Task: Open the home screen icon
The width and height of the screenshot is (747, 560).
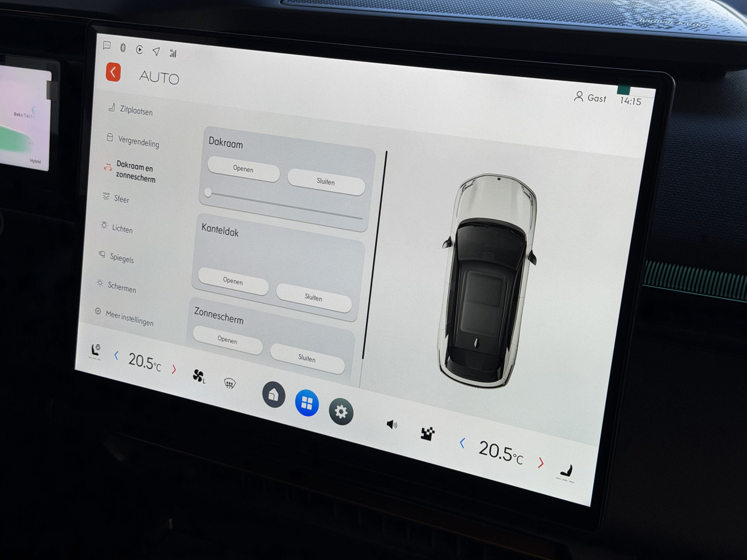Action: [x=273, y=395]
